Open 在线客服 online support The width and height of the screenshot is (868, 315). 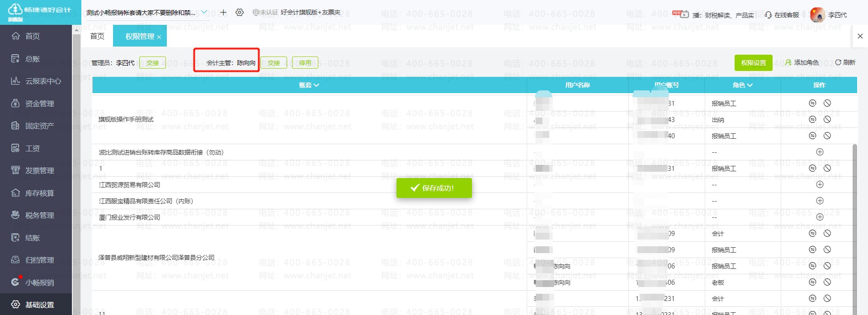pos(782,15)
